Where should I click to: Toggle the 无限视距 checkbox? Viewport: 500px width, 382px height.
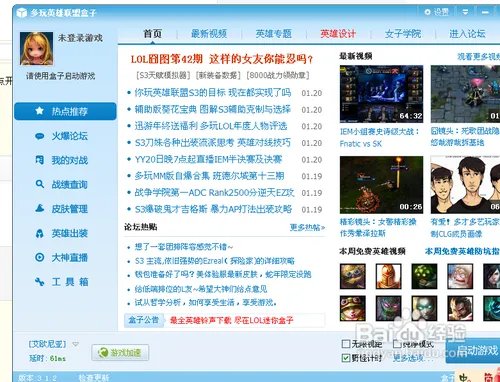pyautogui.click(x=346, y=344)
